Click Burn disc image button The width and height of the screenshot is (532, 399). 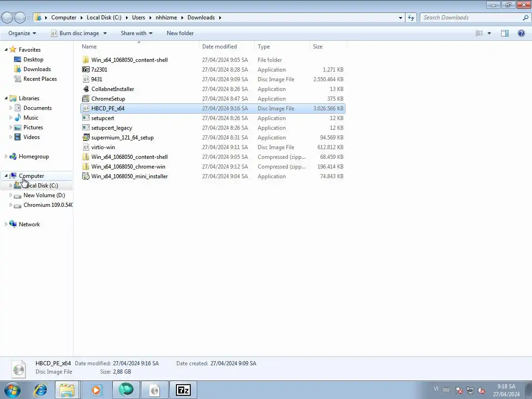point(75,33)
